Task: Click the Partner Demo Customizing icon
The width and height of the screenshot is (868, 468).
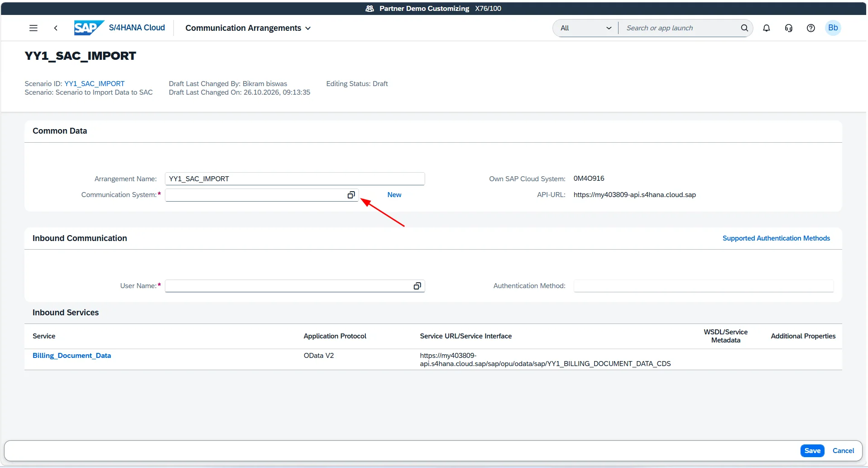Action: click(369, 8)
